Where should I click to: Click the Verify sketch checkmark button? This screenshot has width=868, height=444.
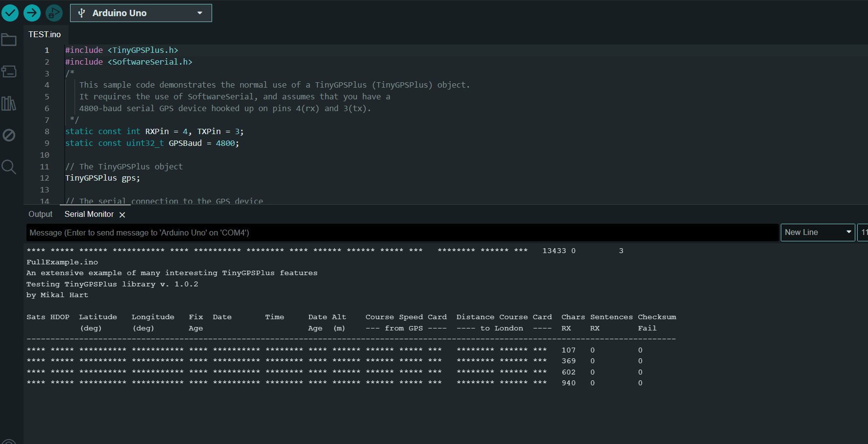[10, 13]
